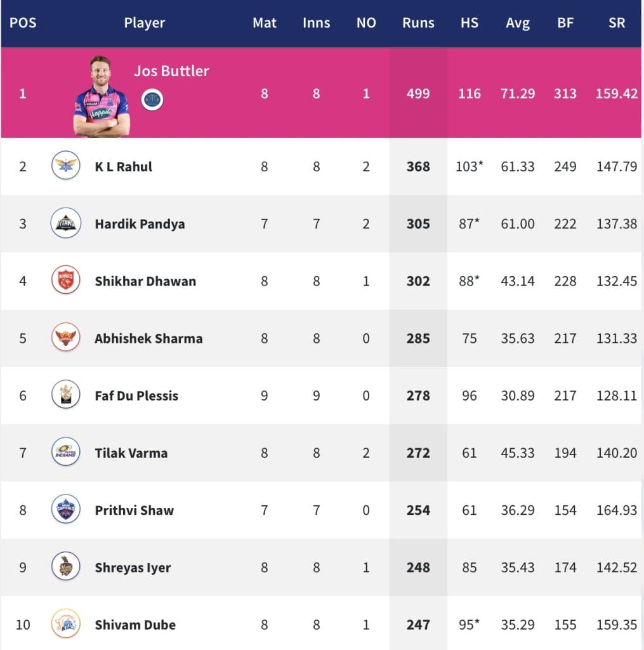
Task: Open Jos Buttler's player name link
Action: pyautogui.click(x=171, y=71)
